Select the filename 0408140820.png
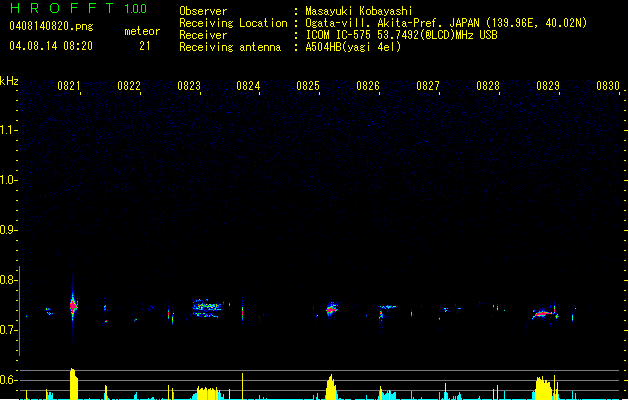The image size is (629, 400). click(x=51, y=26)
